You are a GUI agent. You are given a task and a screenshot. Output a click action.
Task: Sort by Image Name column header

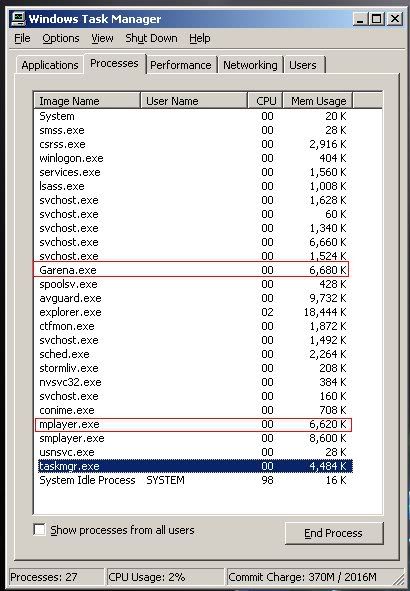[x=87, y=101]
